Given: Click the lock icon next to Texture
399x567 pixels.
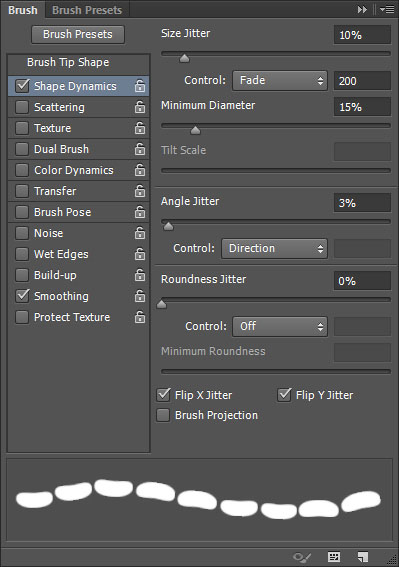Looking at the screenshot, I should coord(140,128).
